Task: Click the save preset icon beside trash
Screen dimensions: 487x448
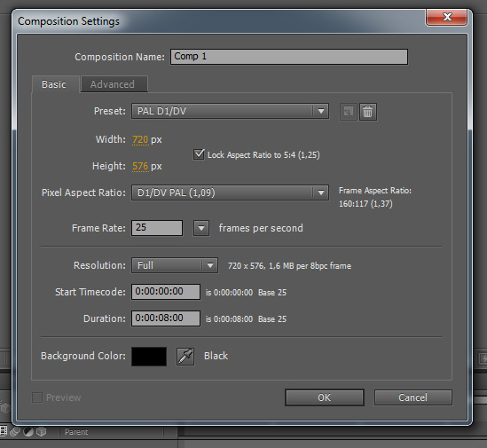Action: [x=348, y=112]
